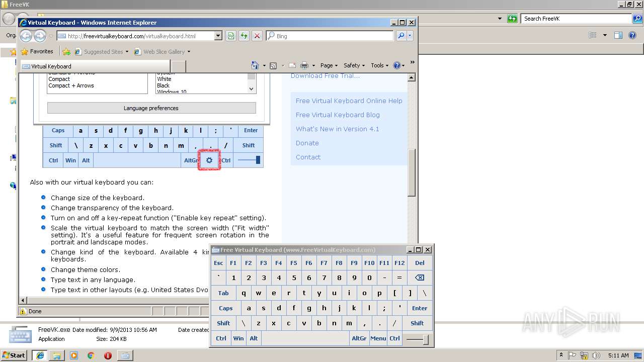This screenshot has width=644, height=362.
Task: Open Suggested Sites dropdown
Action: (127, 51)
